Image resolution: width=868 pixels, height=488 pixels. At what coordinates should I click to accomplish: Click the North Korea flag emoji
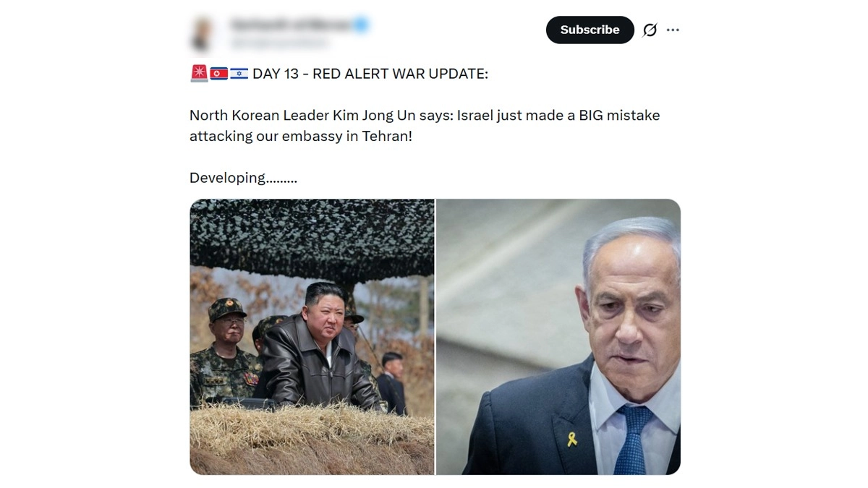[218, 73]
